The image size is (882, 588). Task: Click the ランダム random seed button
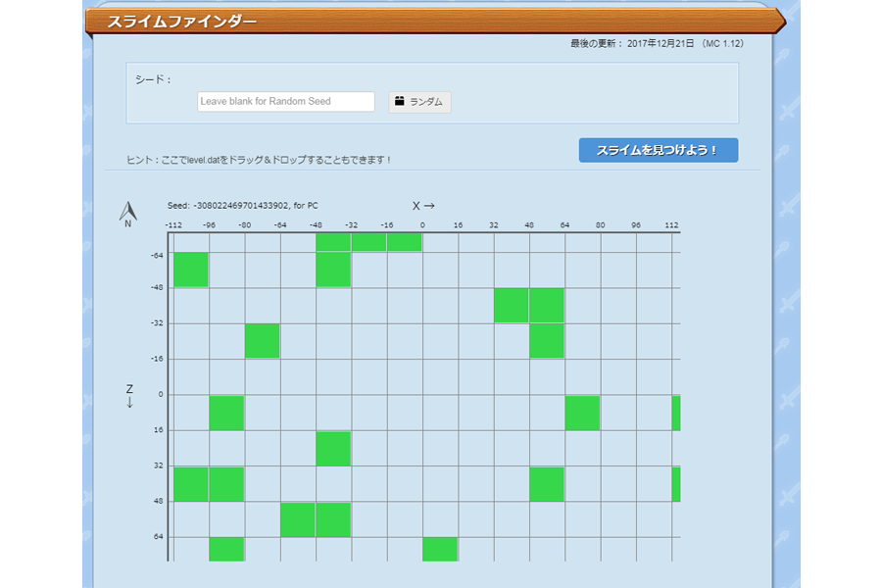coord(419,102)
